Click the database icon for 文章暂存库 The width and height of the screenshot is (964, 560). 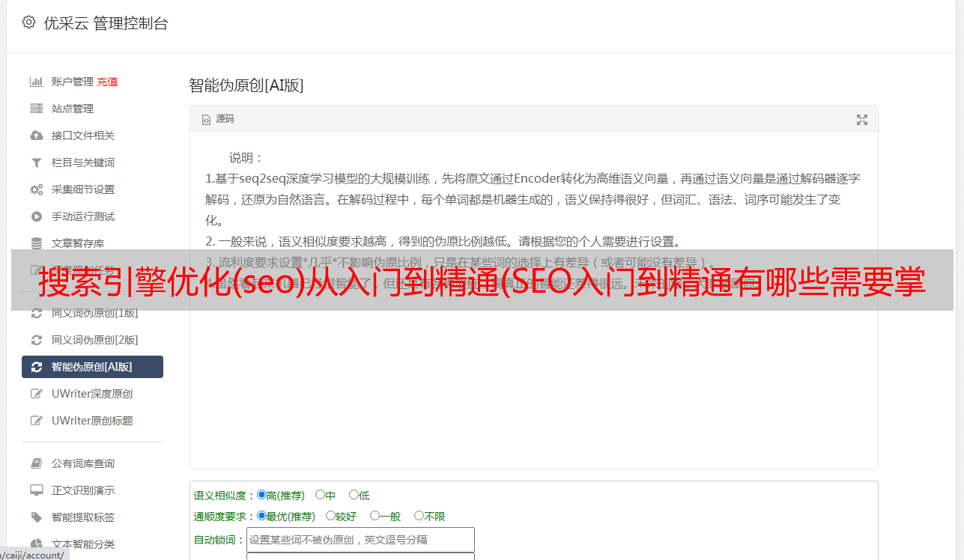[36, 243]
